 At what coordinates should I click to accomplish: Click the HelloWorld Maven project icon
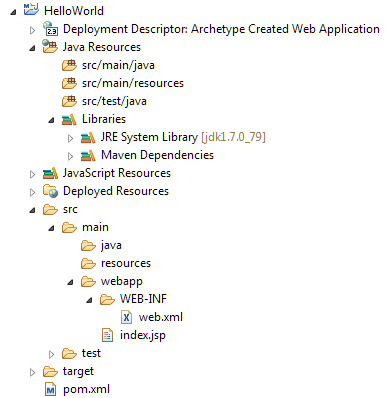click(31, 10)
